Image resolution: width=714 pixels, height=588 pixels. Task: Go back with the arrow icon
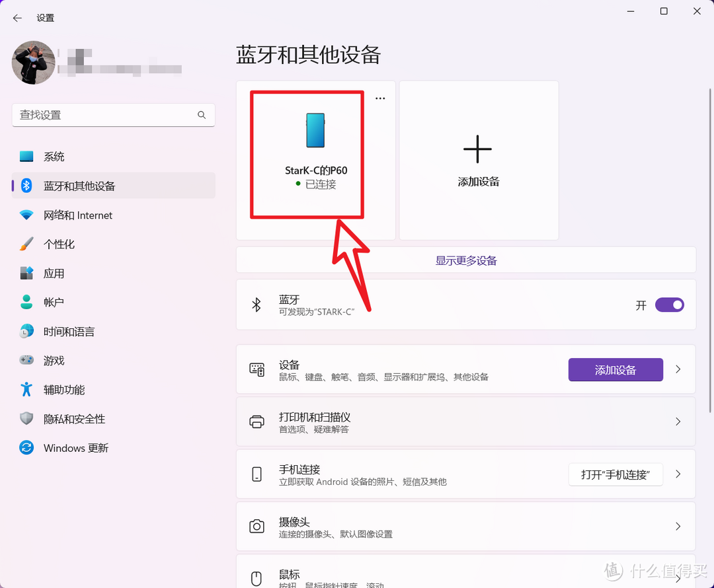(x=17, y=18)
